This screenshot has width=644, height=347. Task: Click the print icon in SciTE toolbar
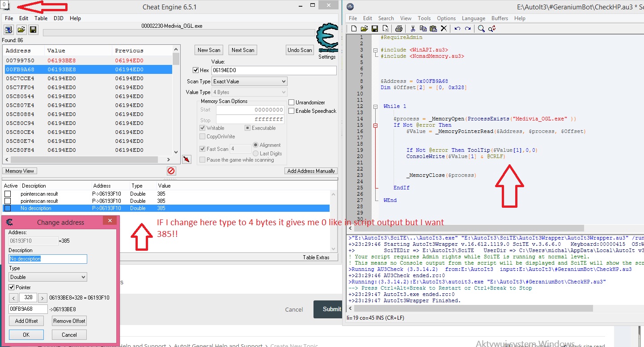[x=399, y=29]
